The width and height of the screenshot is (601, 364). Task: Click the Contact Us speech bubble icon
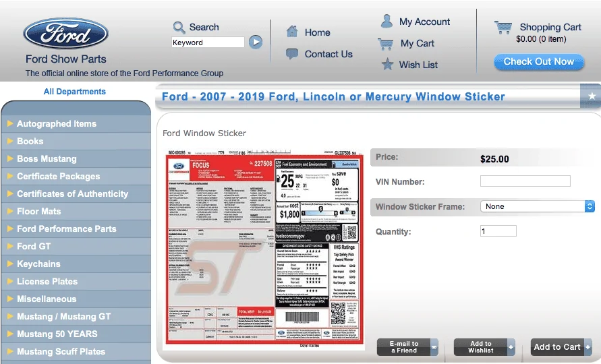coord(292,54)
